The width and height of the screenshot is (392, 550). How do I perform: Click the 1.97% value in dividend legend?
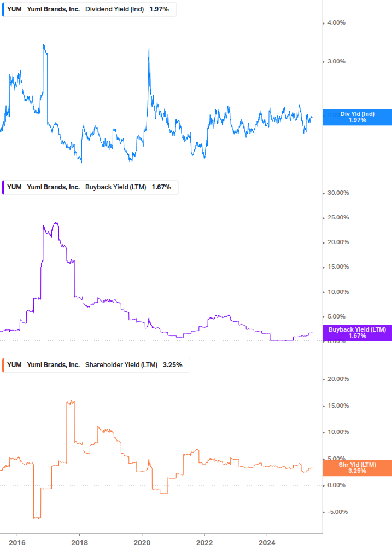click(x=159, y=9)
